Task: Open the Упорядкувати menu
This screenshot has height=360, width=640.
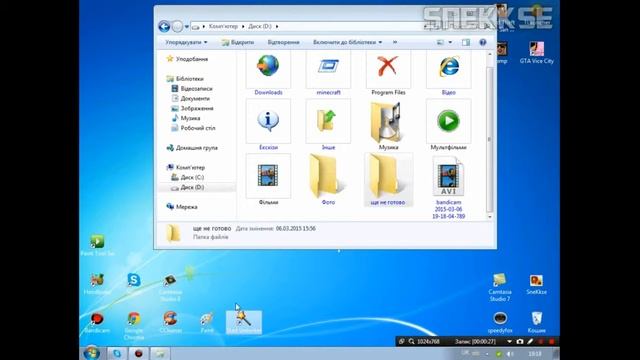Action: (186, 42)
